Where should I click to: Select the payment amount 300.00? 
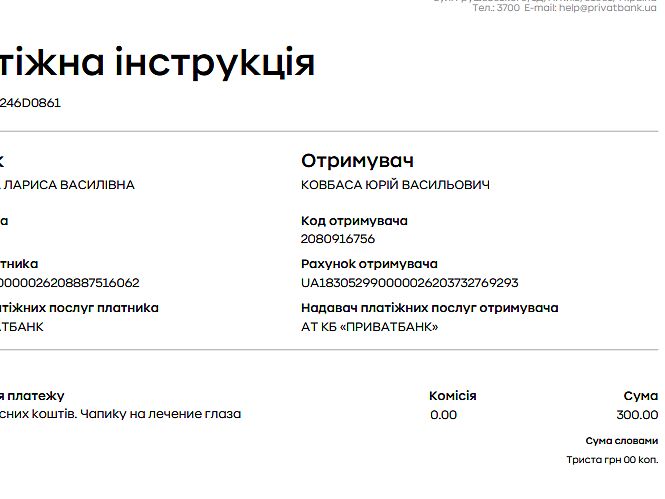[637, 415]
